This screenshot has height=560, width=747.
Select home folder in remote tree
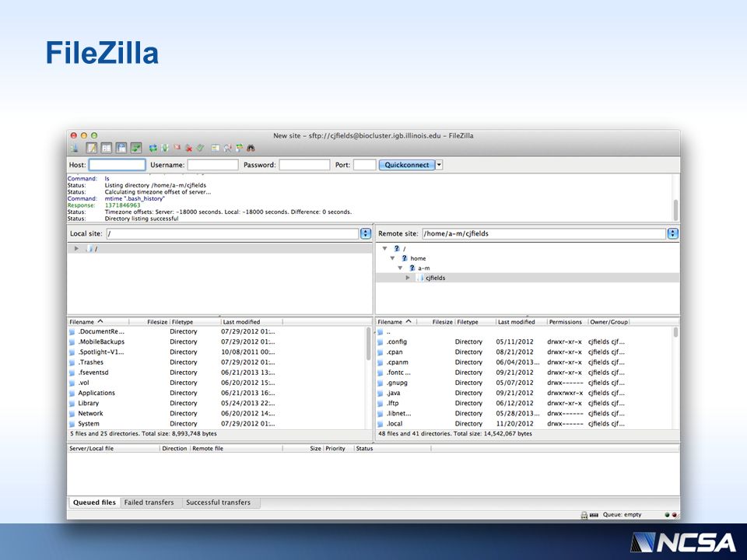point(418,258)
